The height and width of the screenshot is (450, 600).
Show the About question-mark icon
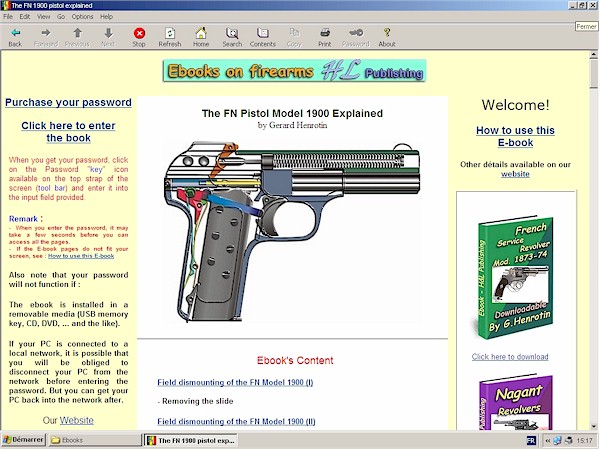(387, 33)
